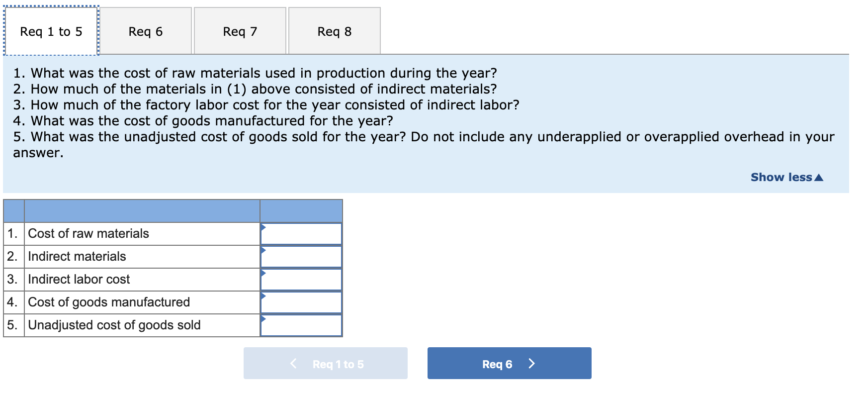This screenshot has height=396, width=868.
Task: Click the blue marker on Indirect materials cell
Action: pos(263,250)
